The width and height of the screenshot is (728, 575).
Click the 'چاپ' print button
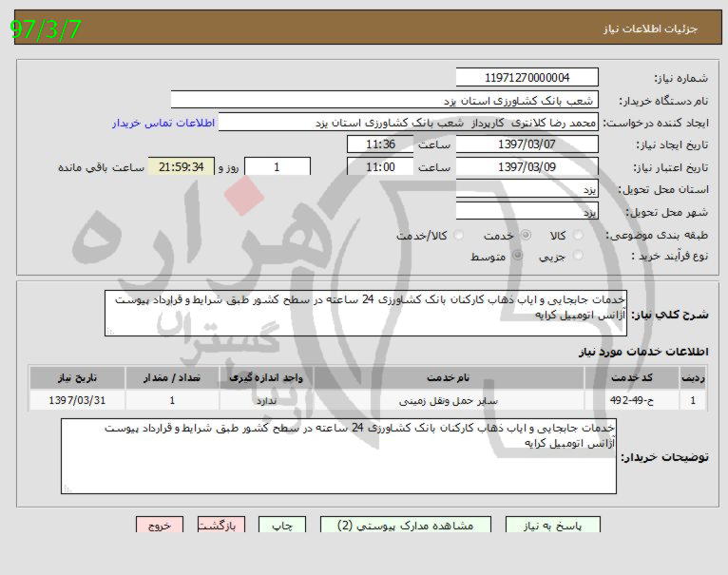click(282, 525)
